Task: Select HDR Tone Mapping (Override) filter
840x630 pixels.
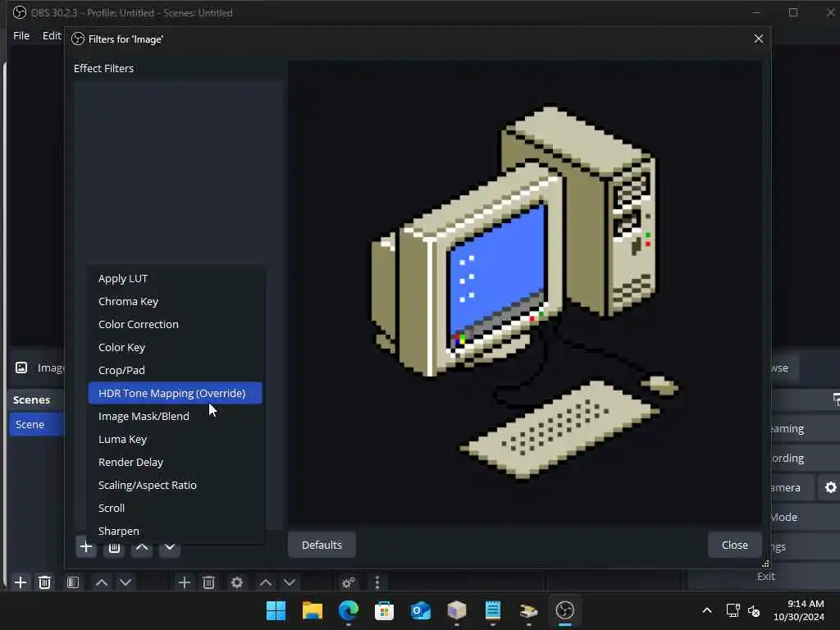Action: 175,393
